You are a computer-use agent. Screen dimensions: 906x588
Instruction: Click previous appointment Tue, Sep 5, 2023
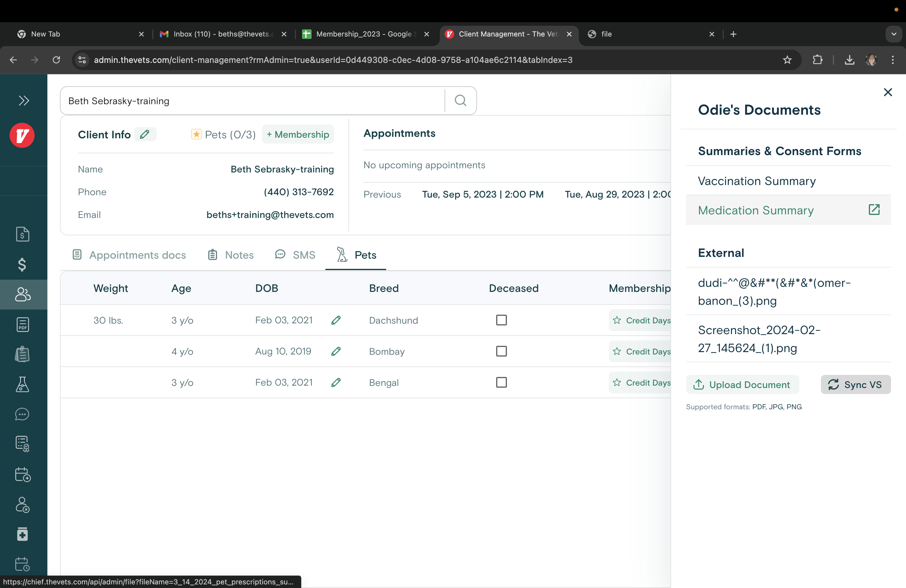[x=483, y=194]
